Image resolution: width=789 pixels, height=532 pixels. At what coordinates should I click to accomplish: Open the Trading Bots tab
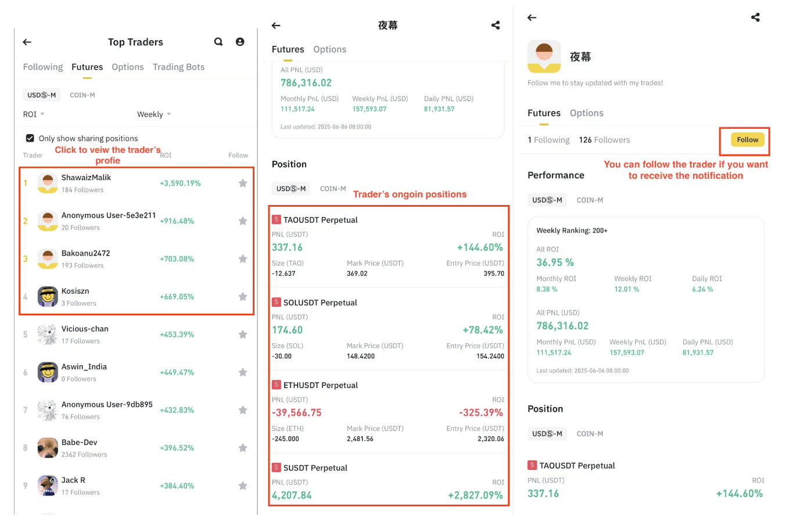178,67
